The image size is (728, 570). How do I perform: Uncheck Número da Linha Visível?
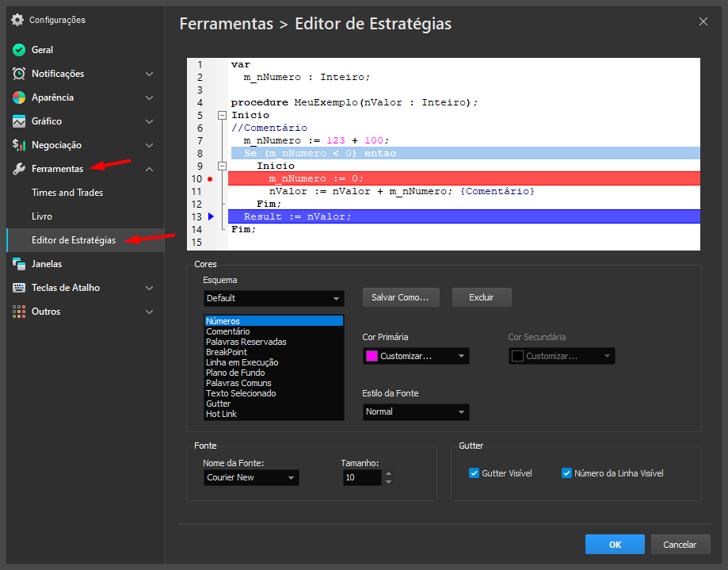point(566,473)
